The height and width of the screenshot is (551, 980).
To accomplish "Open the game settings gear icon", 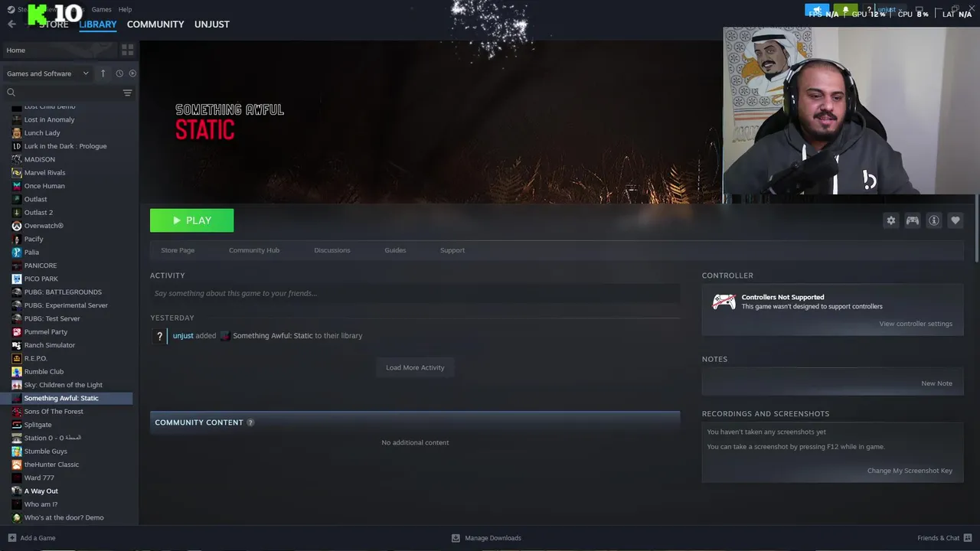I will click(x=890, y=220).
